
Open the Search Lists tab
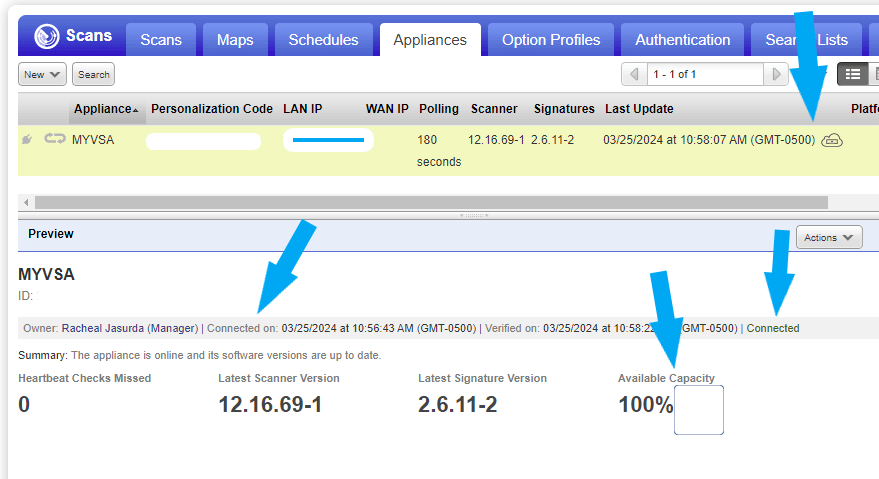coord(806,40)
